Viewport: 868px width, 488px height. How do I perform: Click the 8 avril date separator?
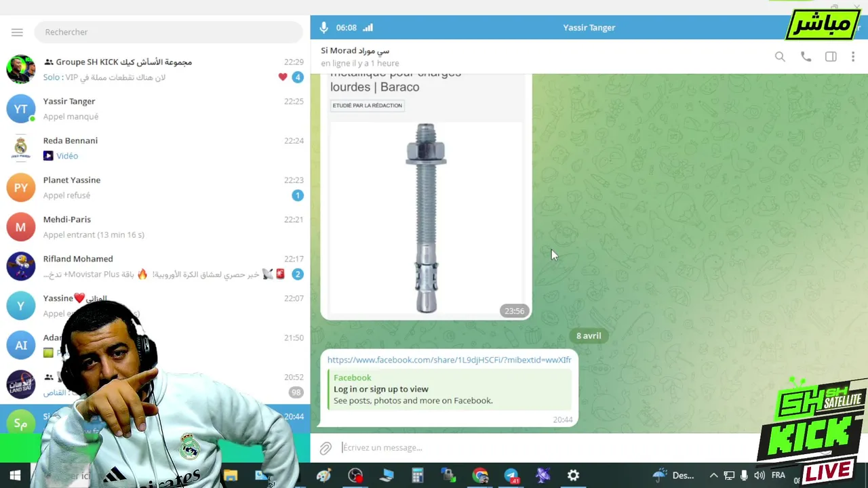589,335
